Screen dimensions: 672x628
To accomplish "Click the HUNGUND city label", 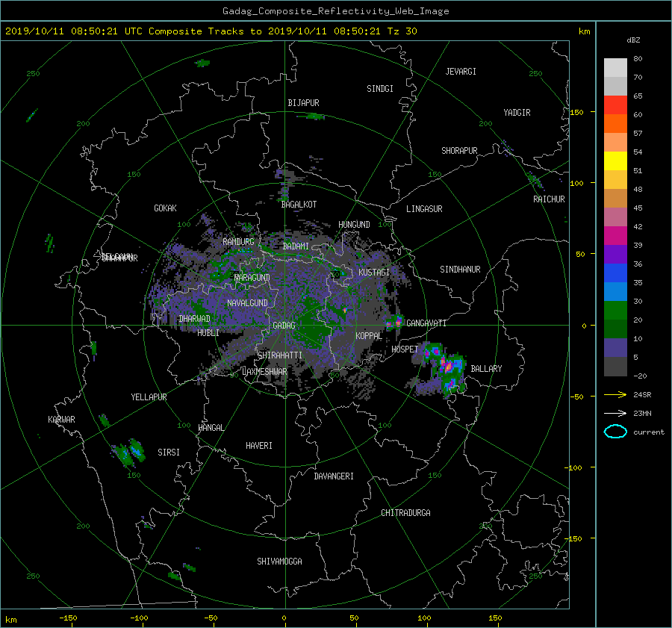I will tap(354, 224).
